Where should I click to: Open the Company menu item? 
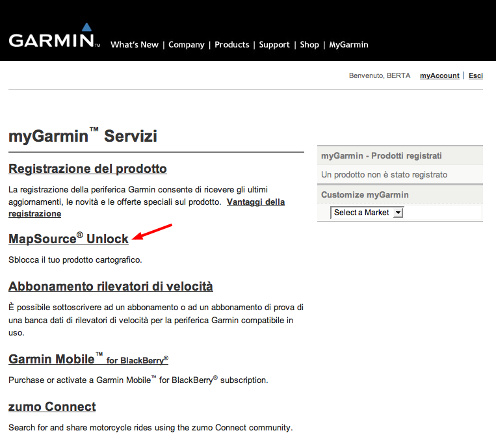pyautogui.click(x=187, y=45)
